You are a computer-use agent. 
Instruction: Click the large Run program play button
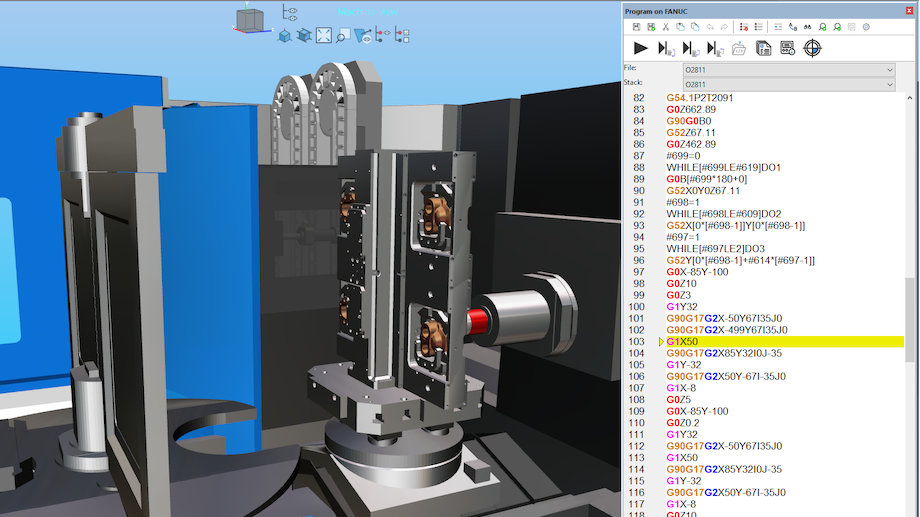(x=642, y=48)
